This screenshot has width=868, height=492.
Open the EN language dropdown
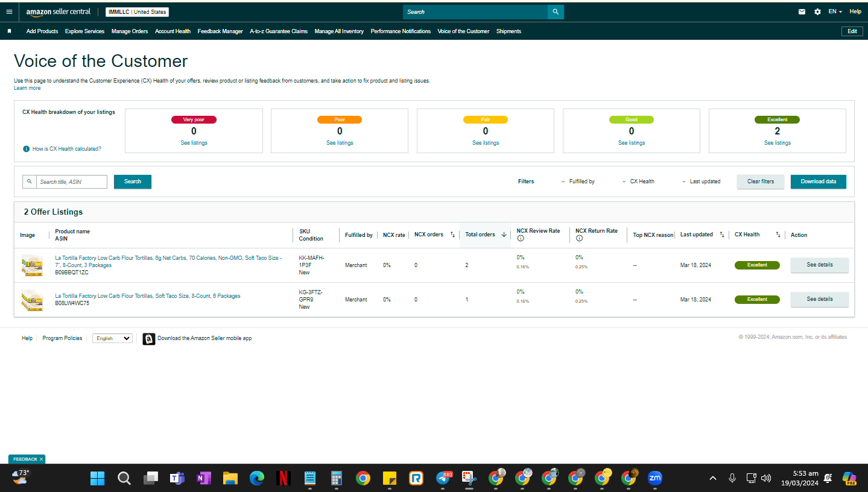pos(835,11)
